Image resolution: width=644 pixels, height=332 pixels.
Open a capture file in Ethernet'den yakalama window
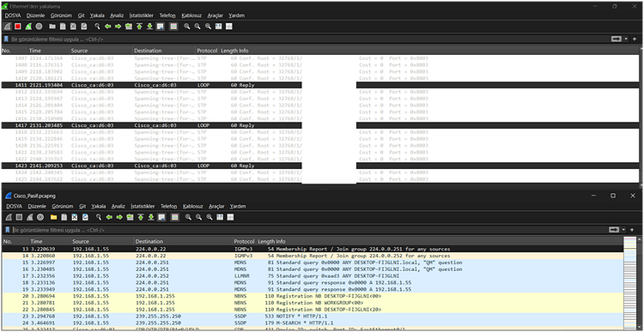(52, 27)
